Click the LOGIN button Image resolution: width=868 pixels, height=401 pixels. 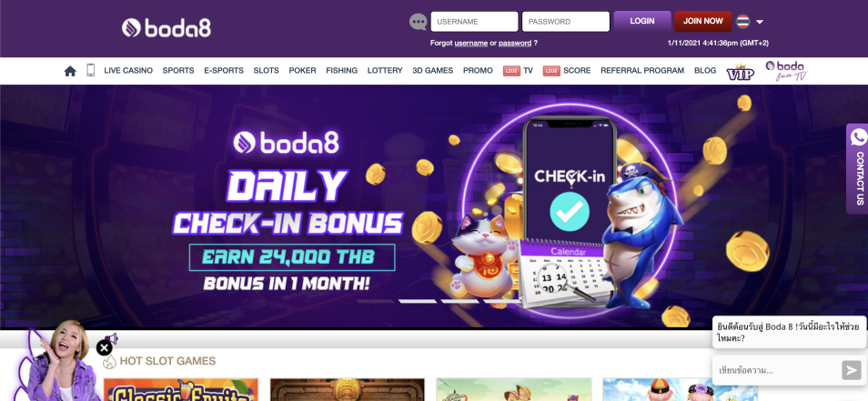click(642, 21)
